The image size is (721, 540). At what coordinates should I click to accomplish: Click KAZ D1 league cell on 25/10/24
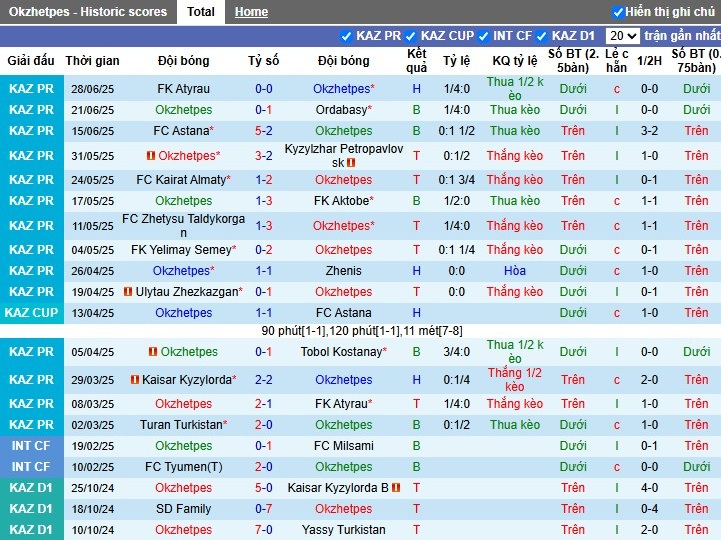32,488
